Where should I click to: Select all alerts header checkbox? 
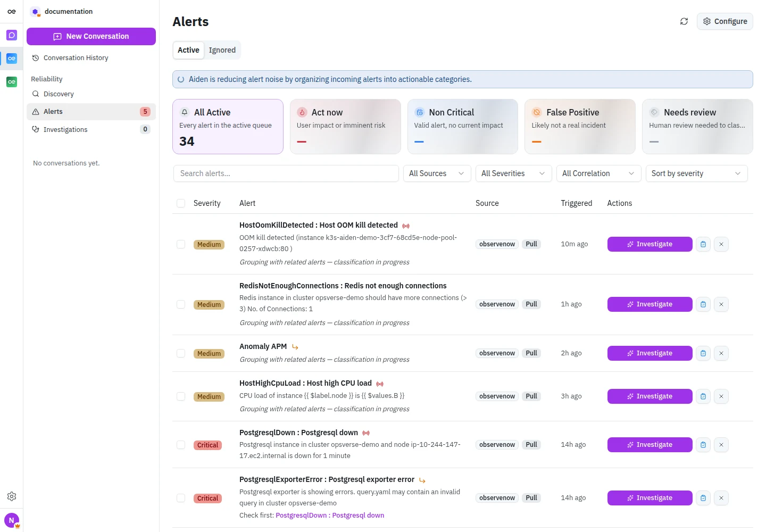[181, 203]
